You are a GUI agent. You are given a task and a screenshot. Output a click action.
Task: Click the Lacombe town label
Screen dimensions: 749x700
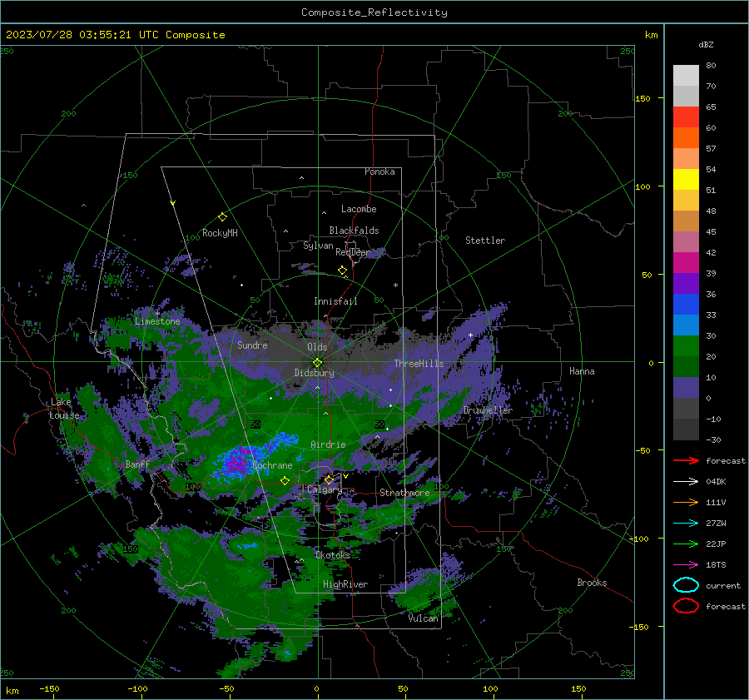[359, 209]
